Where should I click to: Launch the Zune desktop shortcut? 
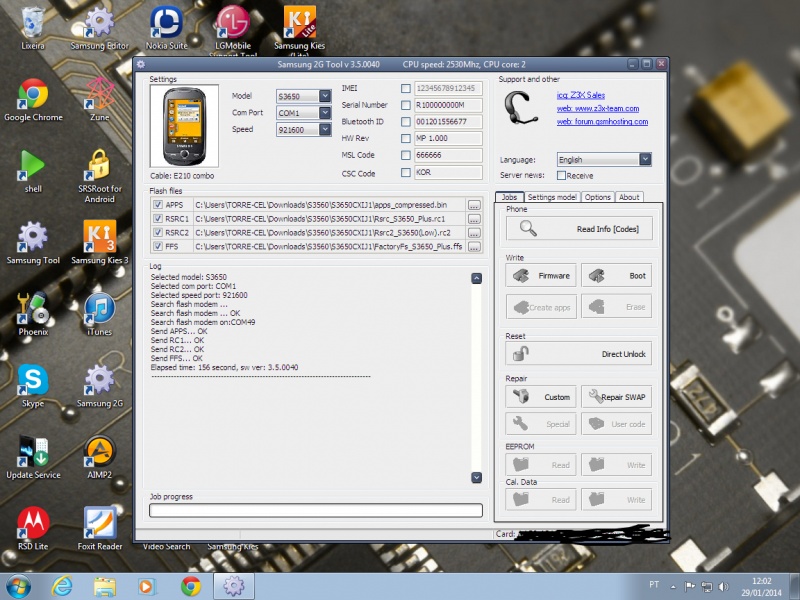(99, 99)
